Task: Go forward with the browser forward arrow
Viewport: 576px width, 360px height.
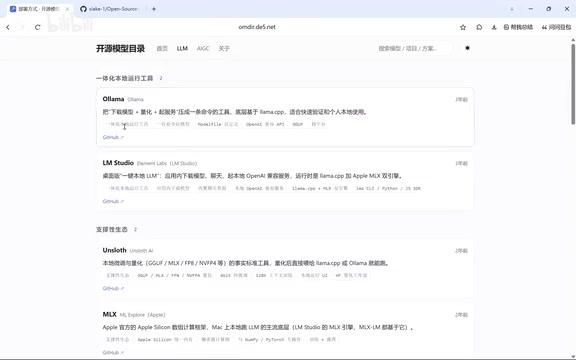Action: (22, 27)
